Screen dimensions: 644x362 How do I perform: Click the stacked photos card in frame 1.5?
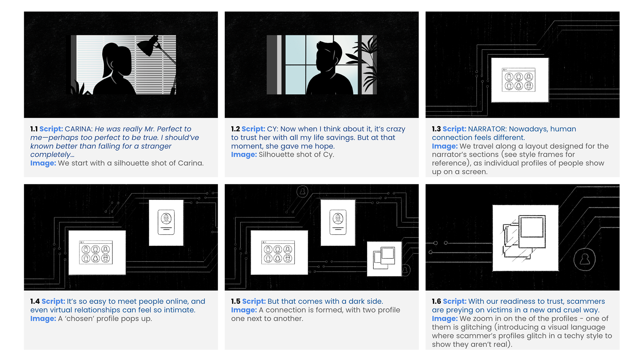pos(384,259)
